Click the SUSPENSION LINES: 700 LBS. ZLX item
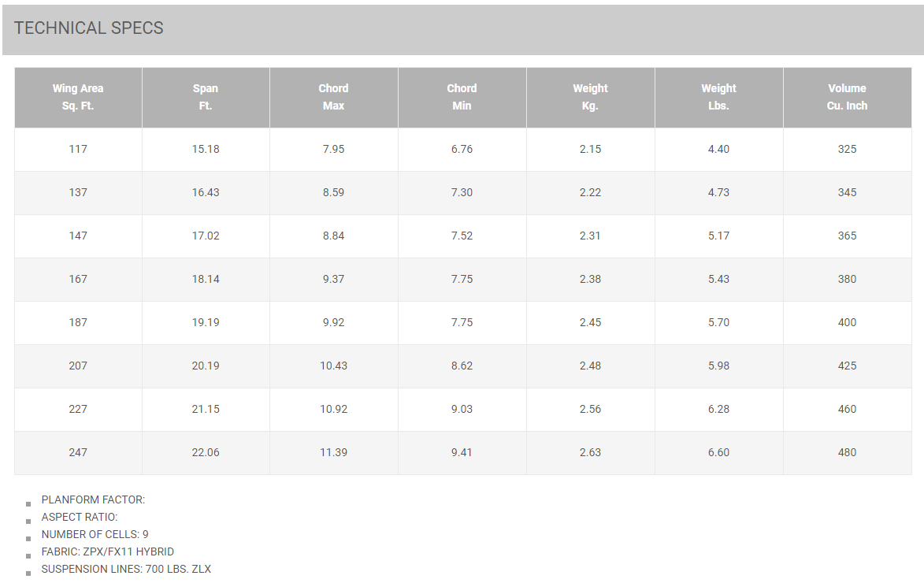The image size is (924, 583). click(x=126, y=569)
